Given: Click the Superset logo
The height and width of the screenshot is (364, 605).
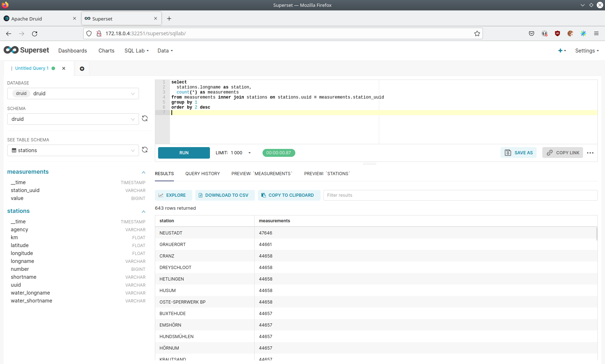Looking at the screenshot, I should pos(27,50).
